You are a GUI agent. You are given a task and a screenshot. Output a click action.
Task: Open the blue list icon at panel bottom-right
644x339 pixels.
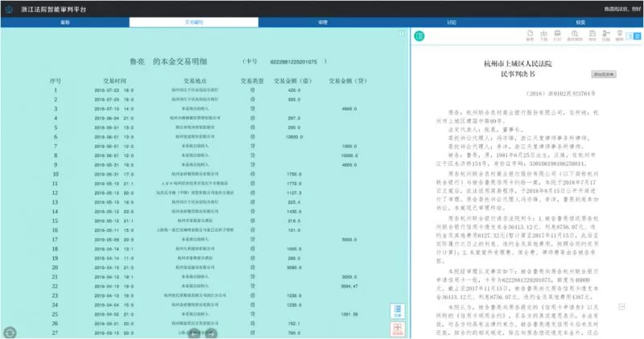pos(398,311)
